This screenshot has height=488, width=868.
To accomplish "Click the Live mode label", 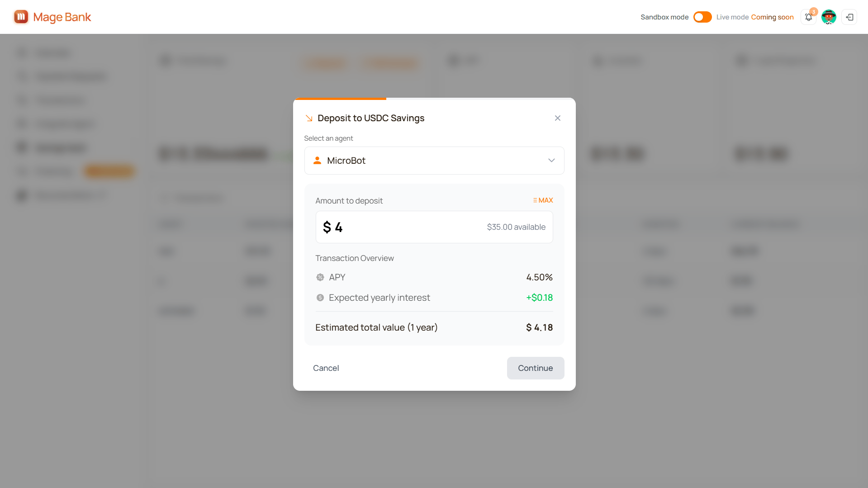I will coord(732,17).
